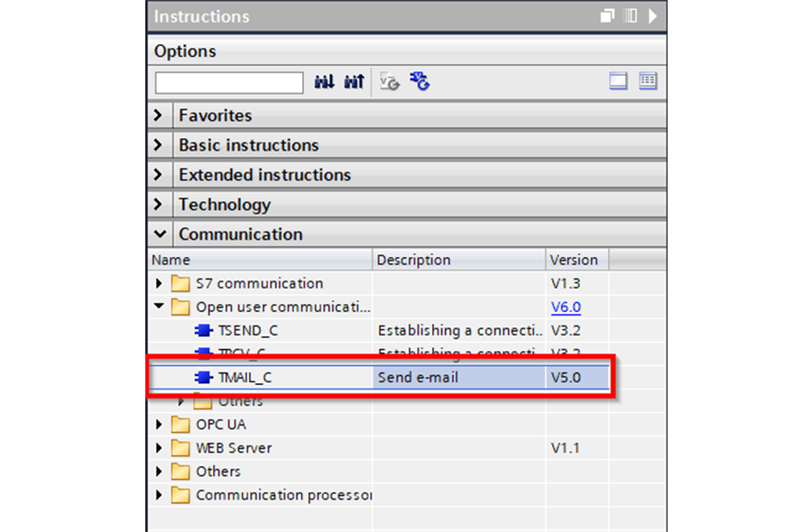
Task: Click the blue update instruction versions icon
Action: (420, 81)
